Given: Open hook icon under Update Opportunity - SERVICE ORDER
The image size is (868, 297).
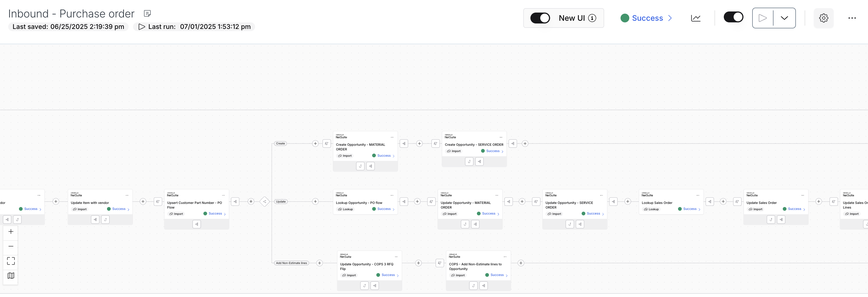Looking at the screenshot, I should pyautogui.click(x=570, y=224).
